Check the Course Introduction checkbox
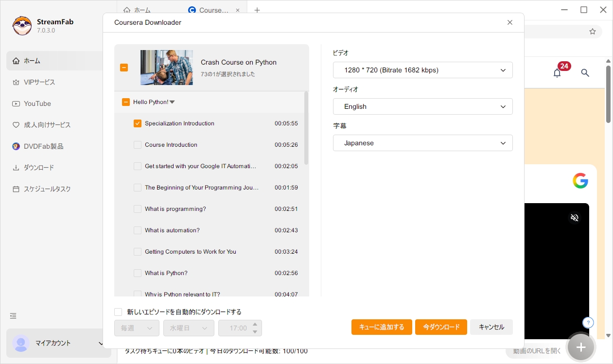Image resolution: width=613 pixels, height=364 pixels. coord(138,145)
